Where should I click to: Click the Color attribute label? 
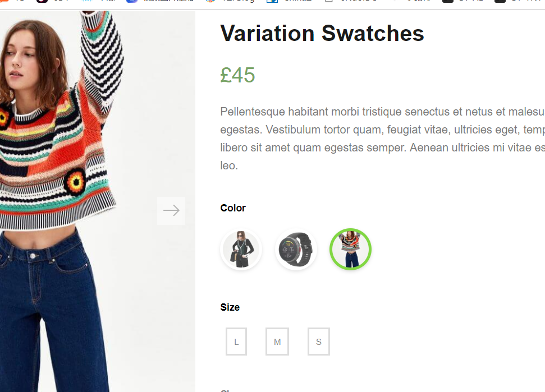233,208
